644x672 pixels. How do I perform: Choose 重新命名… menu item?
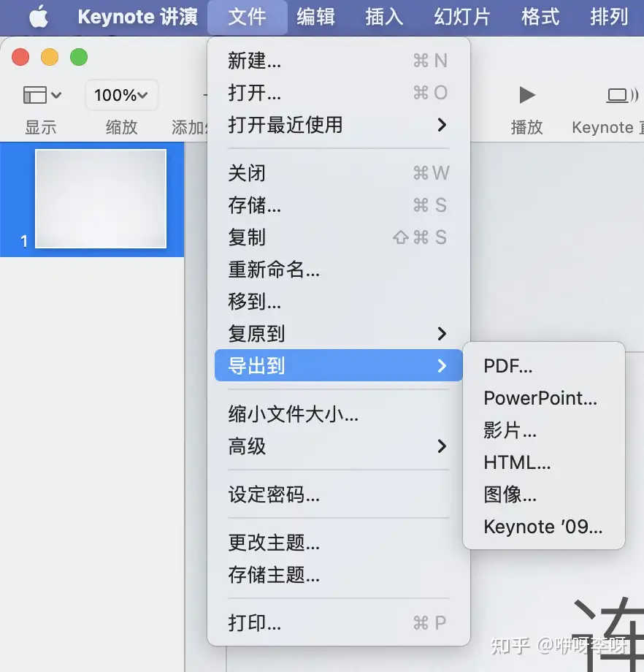pyautogui.click(x=339, y=269)
